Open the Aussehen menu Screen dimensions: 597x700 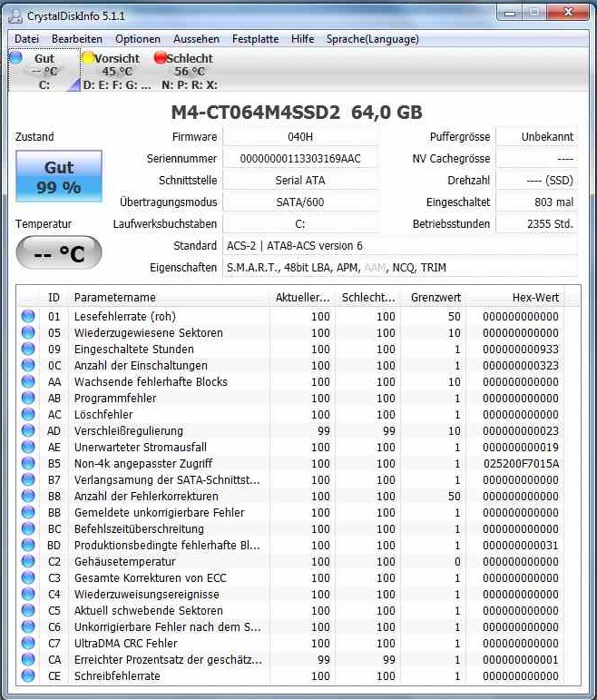tap(196, 39)
